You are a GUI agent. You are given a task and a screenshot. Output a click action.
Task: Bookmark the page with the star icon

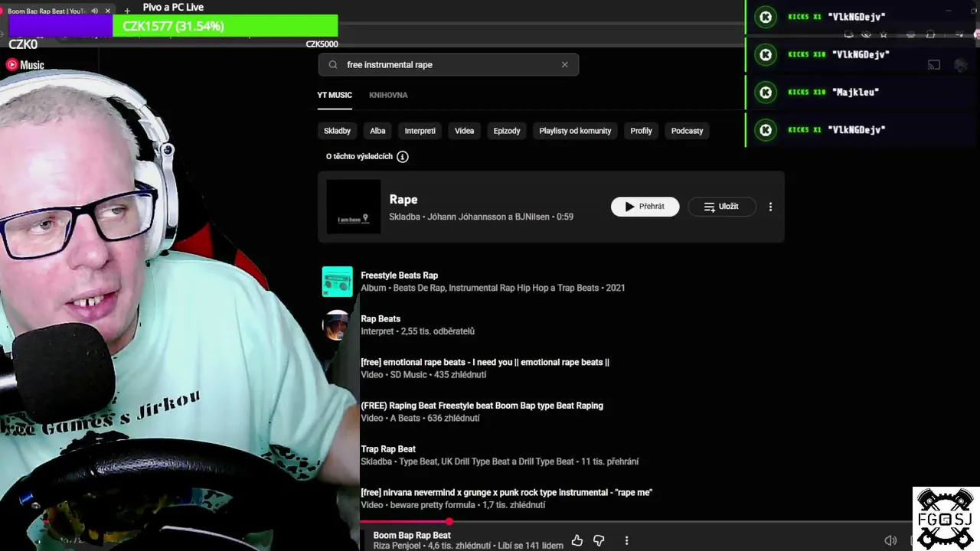(884, 34)
